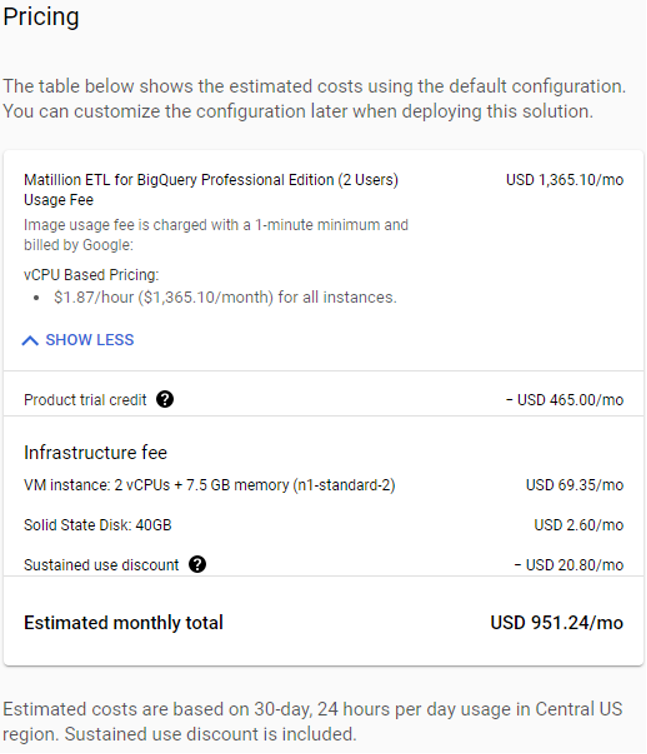Image resolution: width=647 pixels, height=754 pixels.
Task: Open help icon beside Product trial credit
Action: 165,399
